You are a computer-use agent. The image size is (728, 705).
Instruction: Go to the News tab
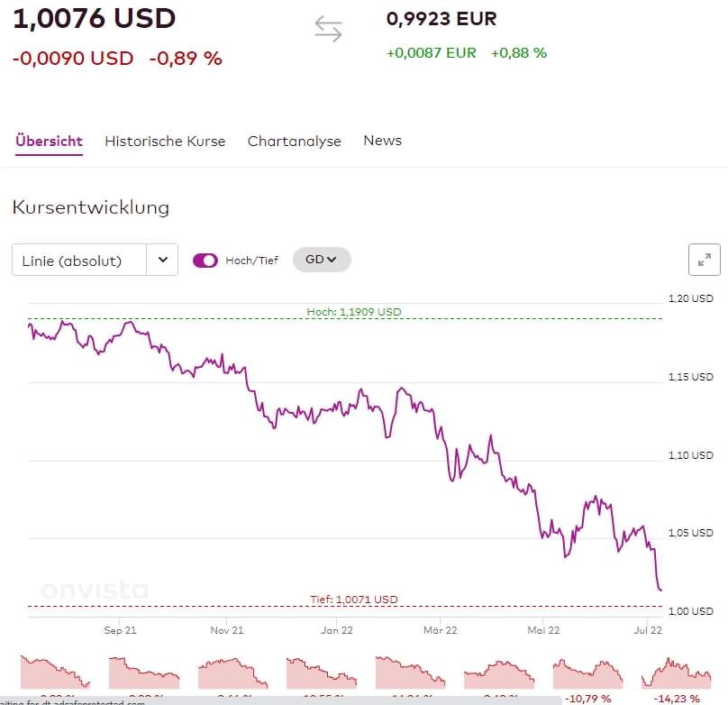(x=382, y=141)
